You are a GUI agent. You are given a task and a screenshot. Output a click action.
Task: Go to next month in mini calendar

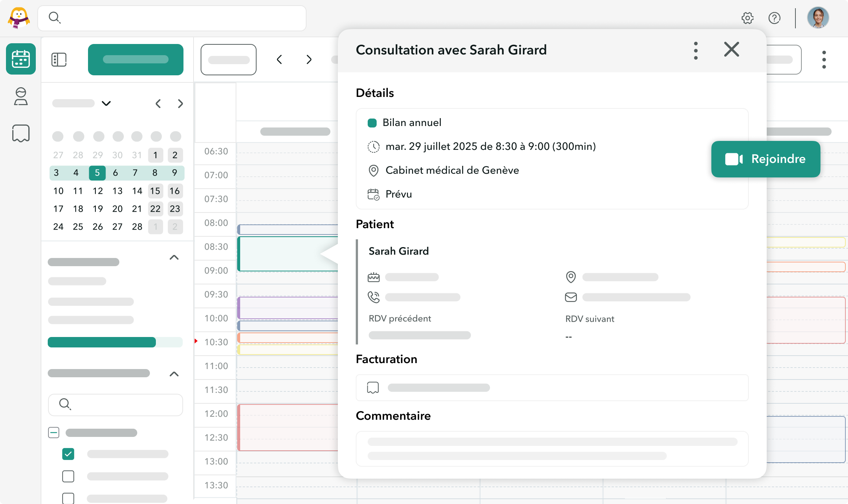point(180,103)
